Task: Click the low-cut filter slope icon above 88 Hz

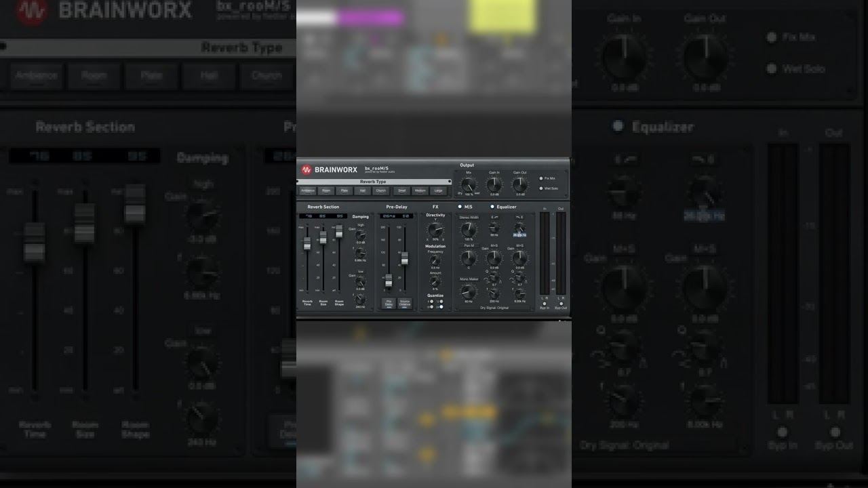Action: pos(494,217)
